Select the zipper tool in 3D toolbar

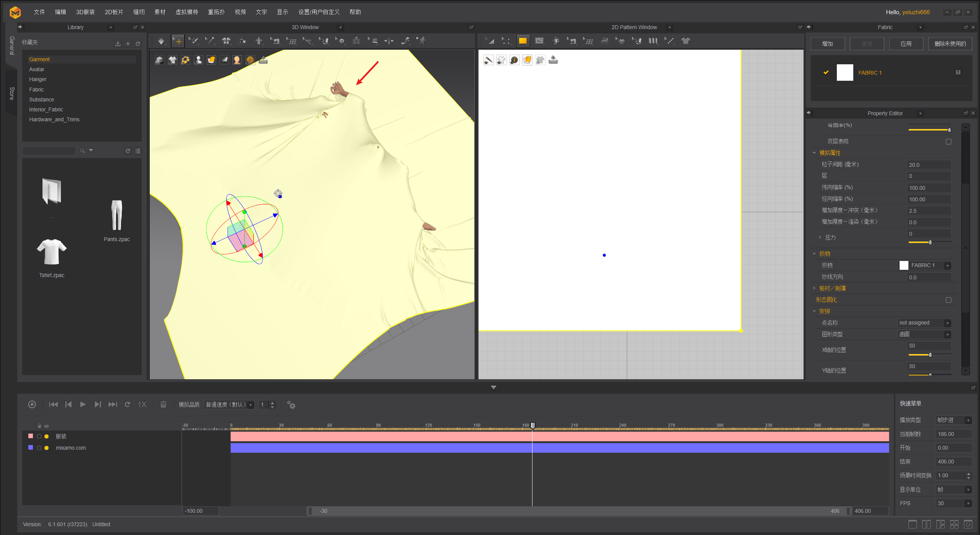[356, 41]
